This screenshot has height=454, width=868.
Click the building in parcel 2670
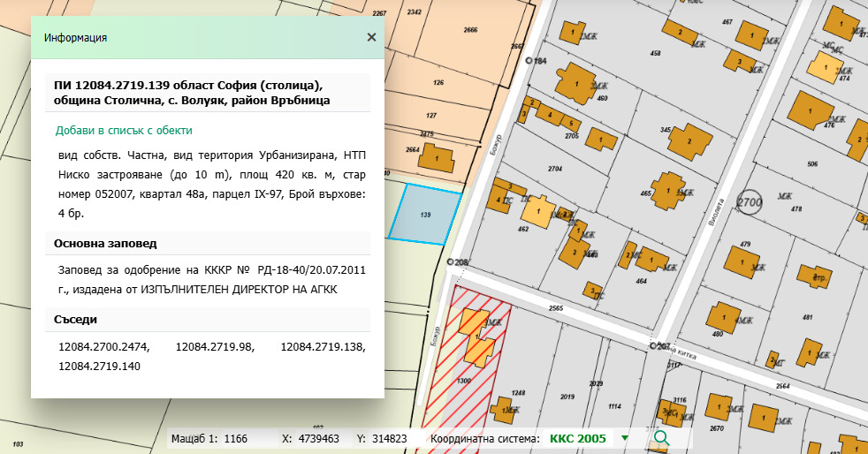[x=719, y=407]
